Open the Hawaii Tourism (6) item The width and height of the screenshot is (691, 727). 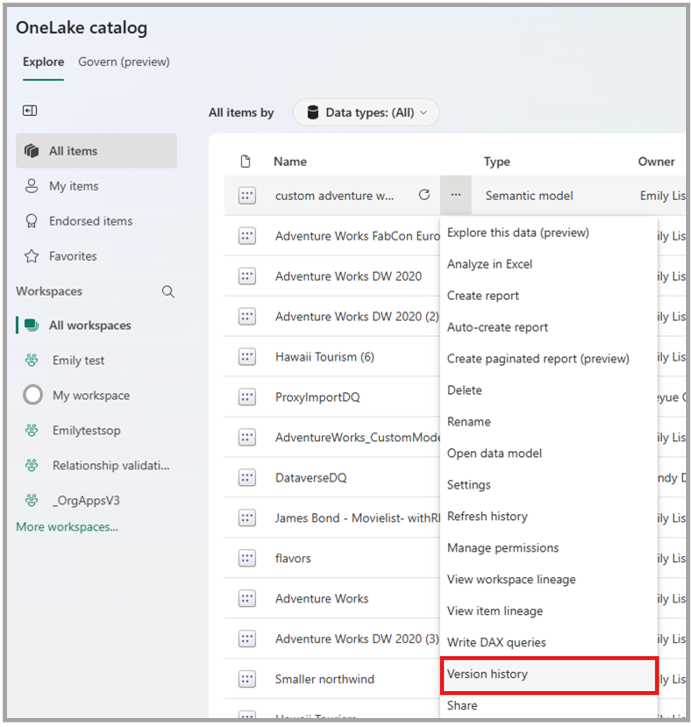tap(325, 357)
